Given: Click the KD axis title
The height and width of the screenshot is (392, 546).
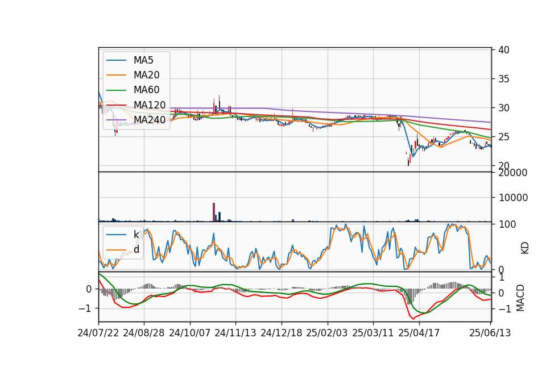Looking at the screenshot, I should (x=525, y=248).
